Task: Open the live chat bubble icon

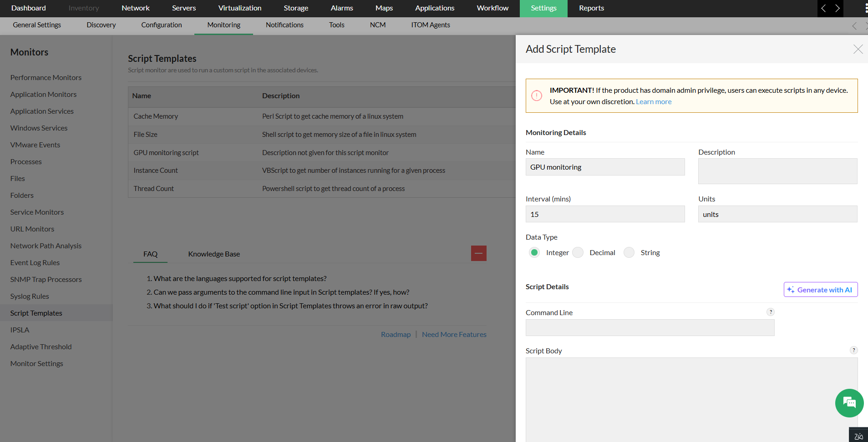Action: 849,403
